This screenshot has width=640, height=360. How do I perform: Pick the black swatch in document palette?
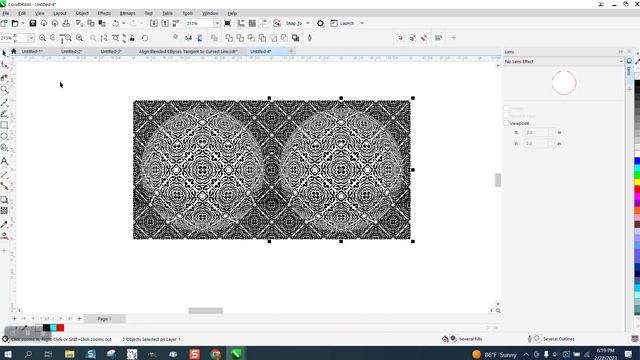[47, 328]
